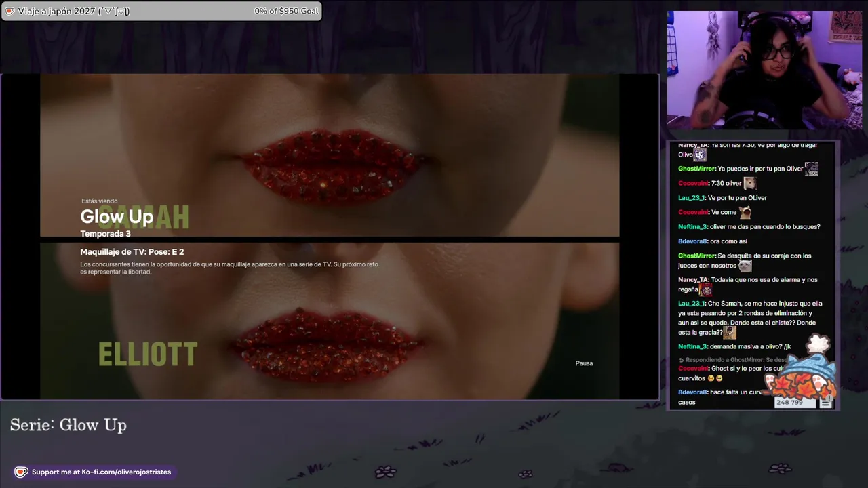The image size is (868, 488).
Task: Click the 'Serie: Glow Up' caption
Action: 68,425
